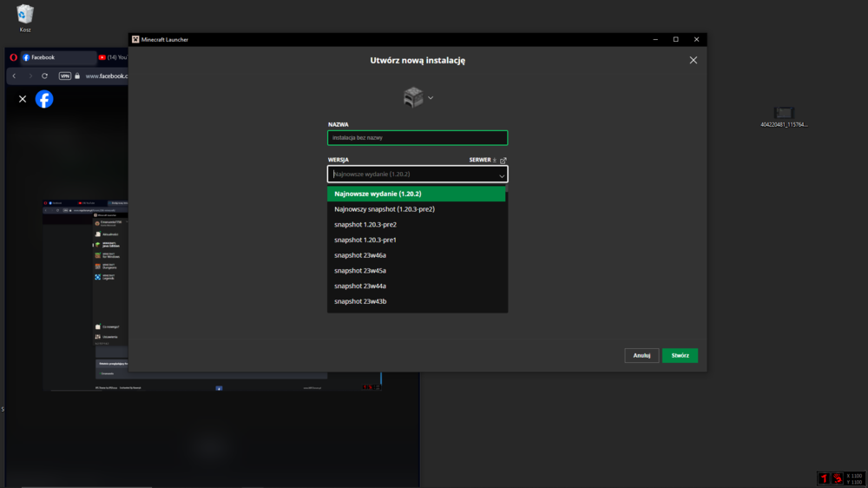Screen dimensions: 868x488
Task: Toggle the VPN badge in Opera address bar
Action: [65, 76]
